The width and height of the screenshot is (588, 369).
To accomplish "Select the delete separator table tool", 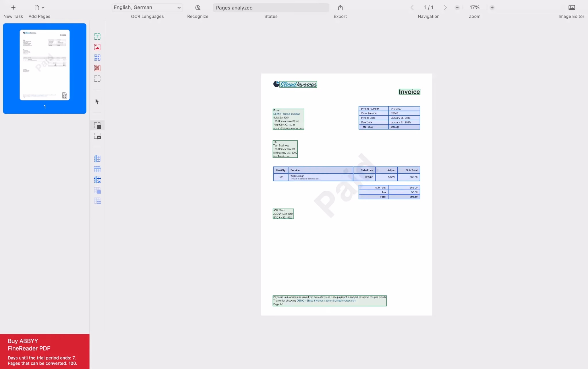I will point(97,180).
